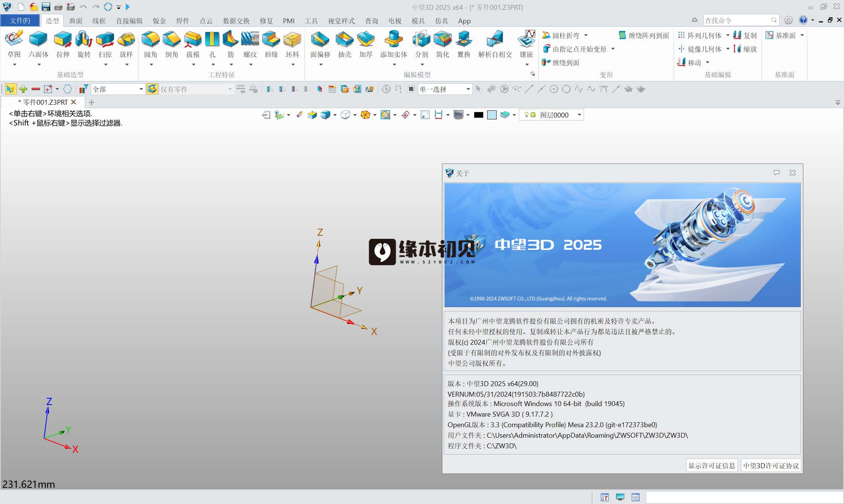Expand the 移动 dropdown arrow
This screenshot has width=844, height=504.
coord(708,63)
